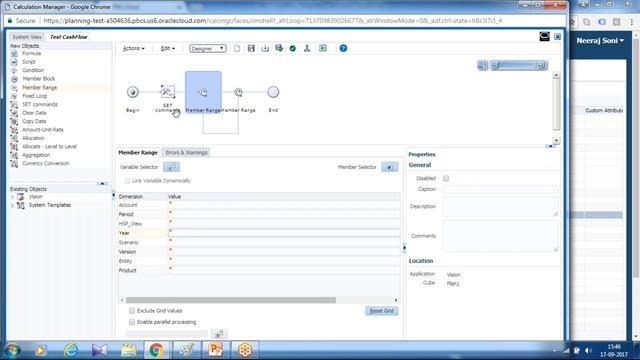Click the zoom in plus button
The width and height of the screenshot is (640, 360).
541,65
